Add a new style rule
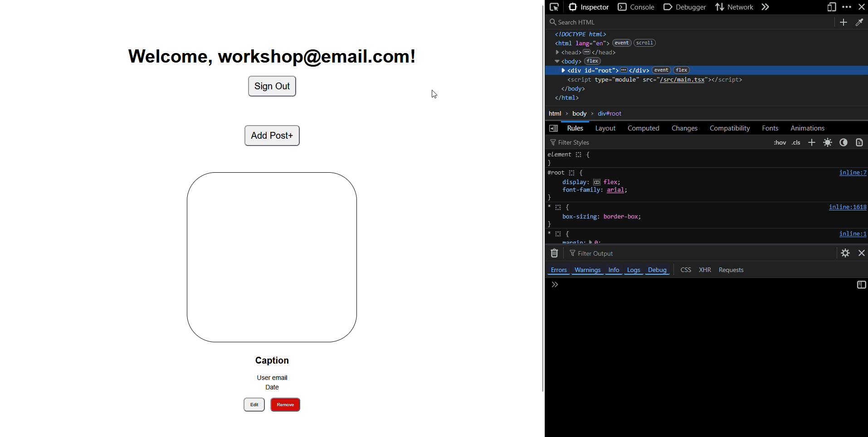Screen dimensions: 868x437 click(812, 142)
